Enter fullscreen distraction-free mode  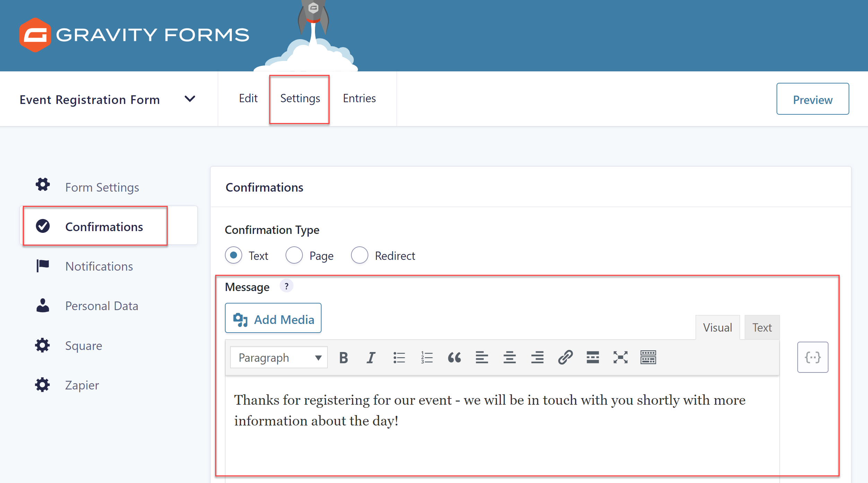click(621, 357)
